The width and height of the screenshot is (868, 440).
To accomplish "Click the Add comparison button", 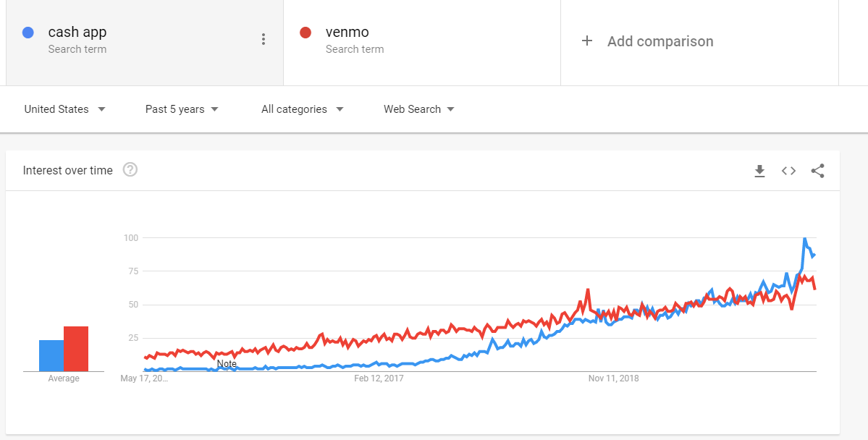I will click(660, 41).
